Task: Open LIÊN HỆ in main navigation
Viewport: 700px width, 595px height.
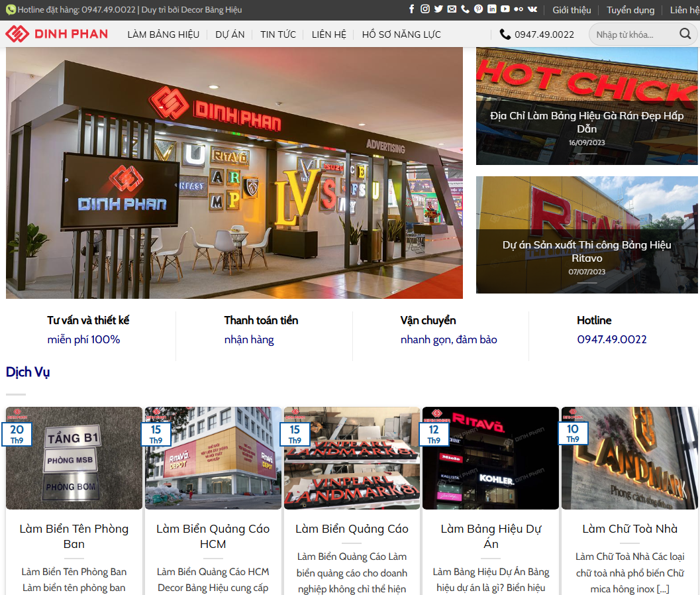Action: click(x=329, y=34)
